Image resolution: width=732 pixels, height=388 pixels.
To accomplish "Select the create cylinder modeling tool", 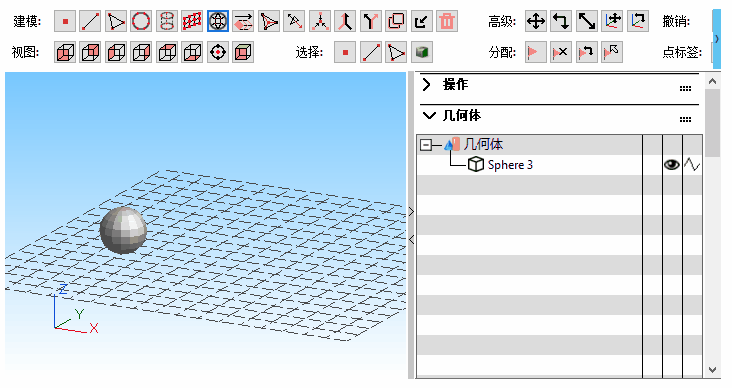I will [167, 21].
